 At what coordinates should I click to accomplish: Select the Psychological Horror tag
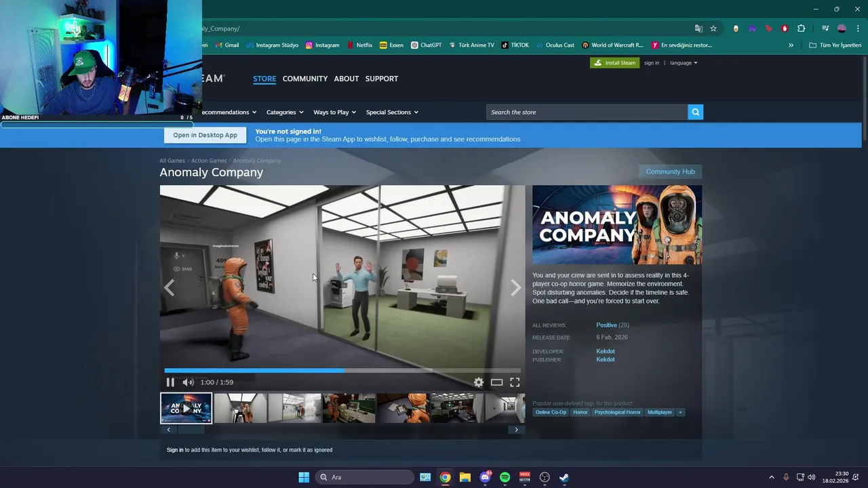(617, 412)
